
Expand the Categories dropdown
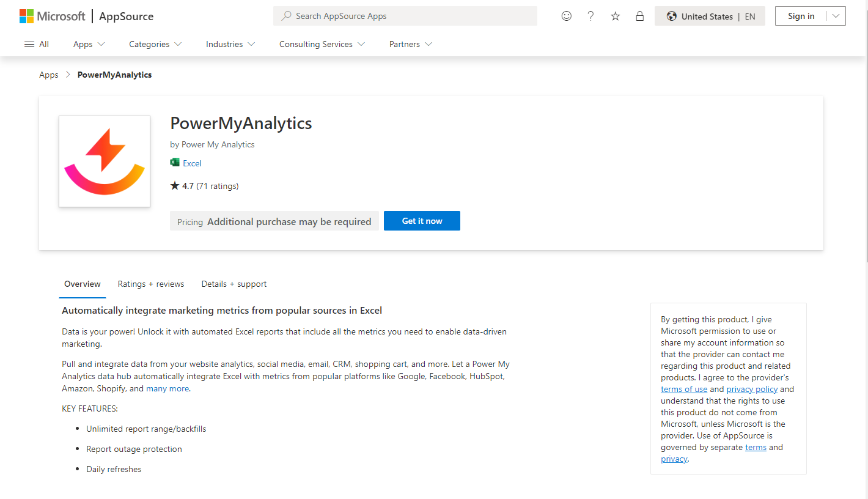[155, 44]
